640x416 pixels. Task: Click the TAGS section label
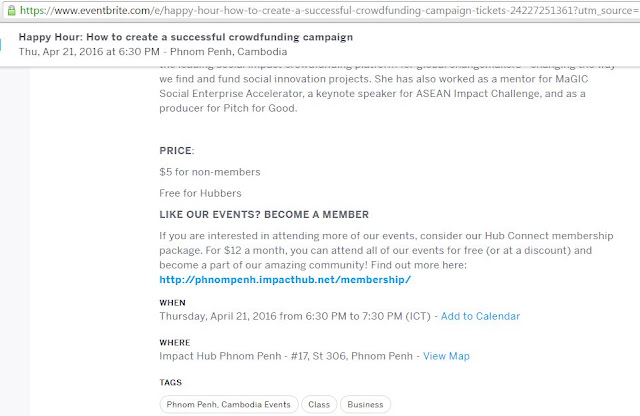point(171,383)
